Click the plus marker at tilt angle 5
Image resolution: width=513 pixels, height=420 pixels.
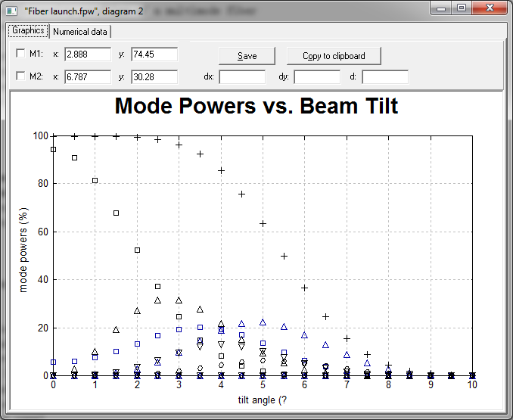(263, 224)
